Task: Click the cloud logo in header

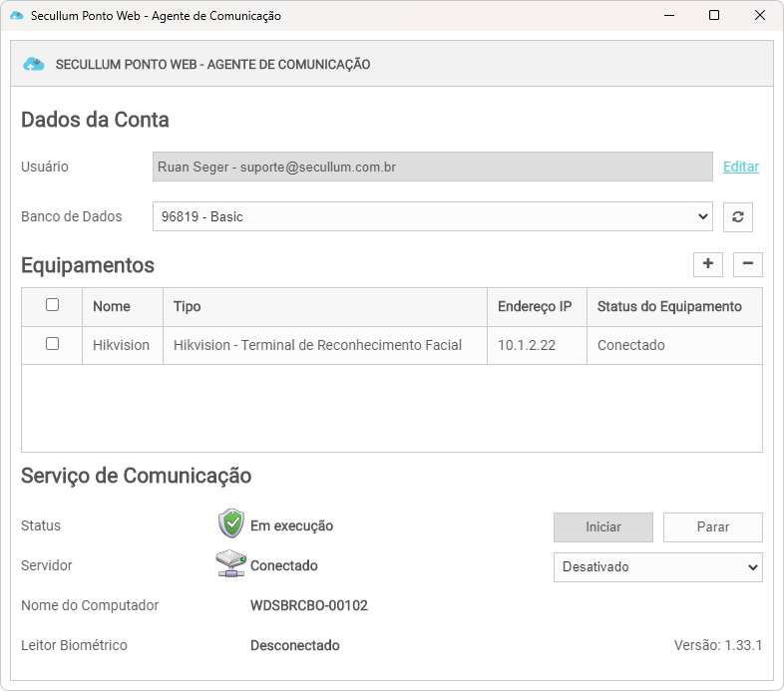Action: pyautogui.click(x=35, y=64)
